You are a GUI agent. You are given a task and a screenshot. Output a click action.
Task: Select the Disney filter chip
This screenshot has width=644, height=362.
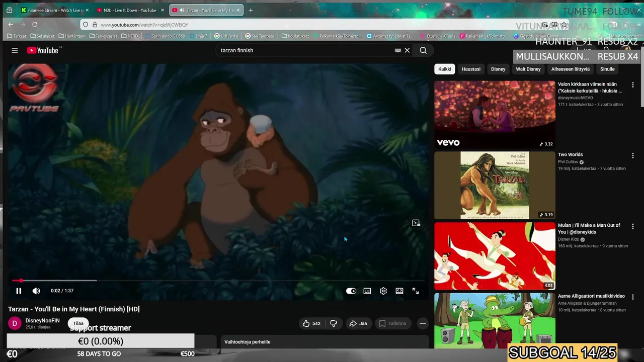pos(498,69)
